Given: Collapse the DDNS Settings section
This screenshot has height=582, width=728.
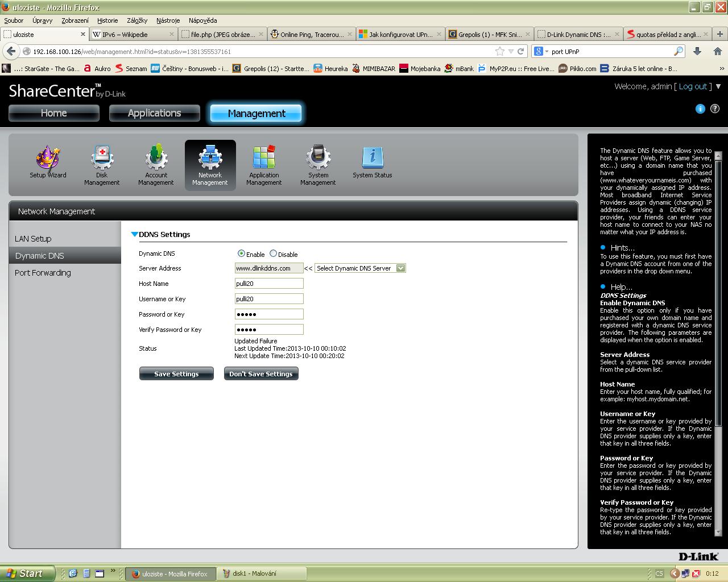Looking at the screenshot, I should click(134, 234).
